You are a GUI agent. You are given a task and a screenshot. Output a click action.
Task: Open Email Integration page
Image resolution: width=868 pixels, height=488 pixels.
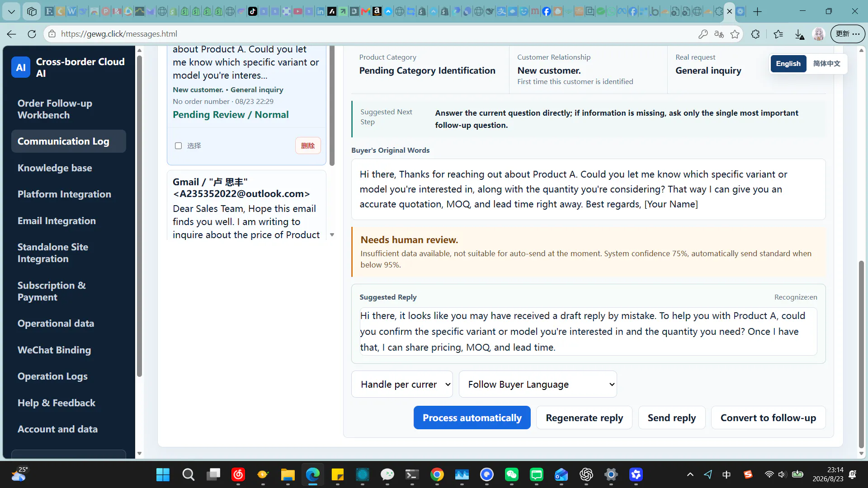[x=69, y=221]
